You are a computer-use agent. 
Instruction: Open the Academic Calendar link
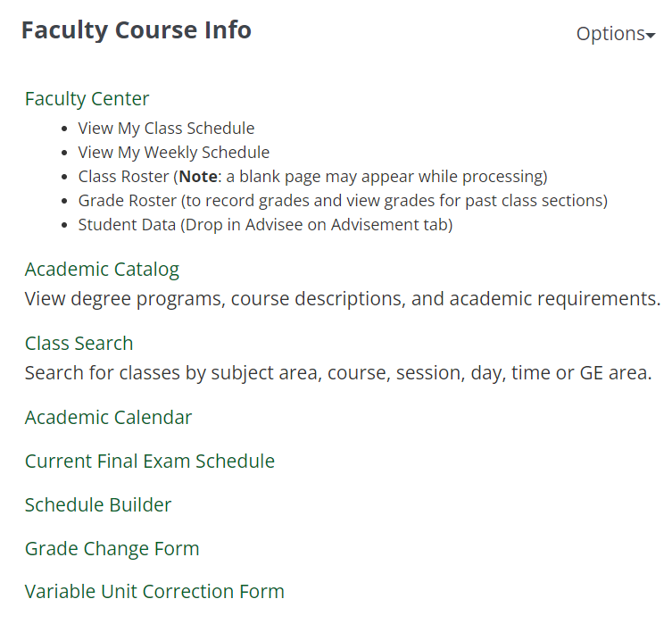(x=108, y=418)
